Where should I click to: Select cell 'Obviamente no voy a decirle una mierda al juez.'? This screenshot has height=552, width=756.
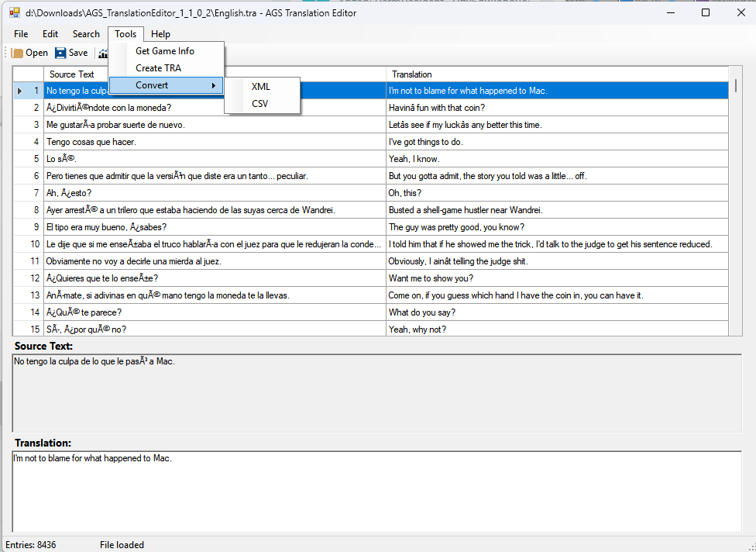pyautogui.click(x=215, y=261)
